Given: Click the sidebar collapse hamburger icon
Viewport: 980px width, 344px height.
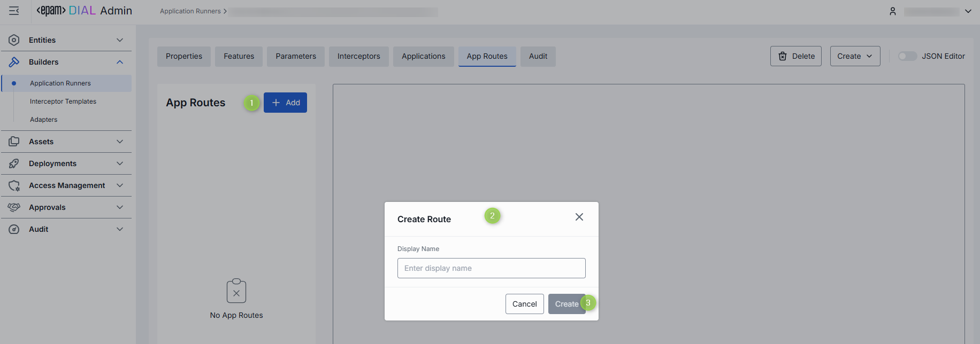Looking at the screenshot, I should tap(14, 11).
